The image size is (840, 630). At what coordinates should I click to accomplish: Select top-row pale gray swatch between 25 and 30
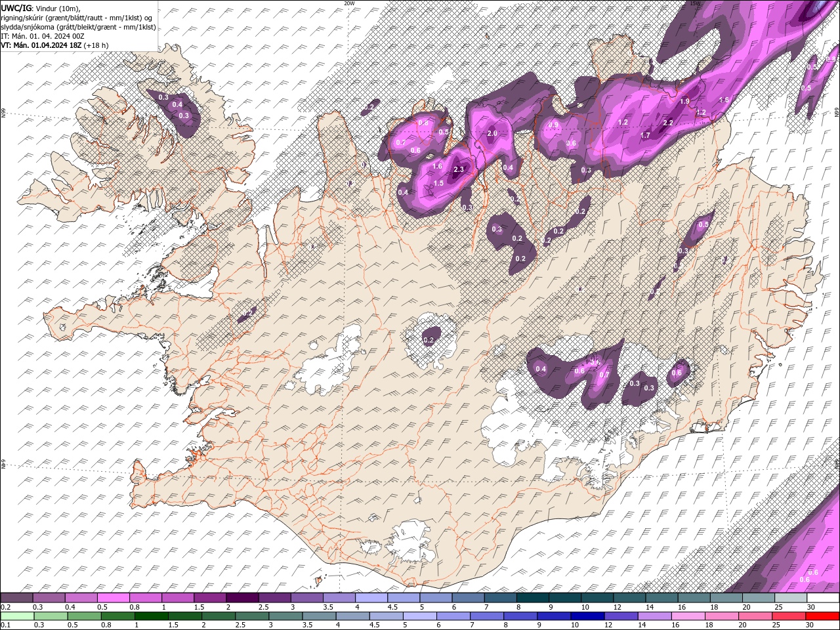(x=790, y=598)
